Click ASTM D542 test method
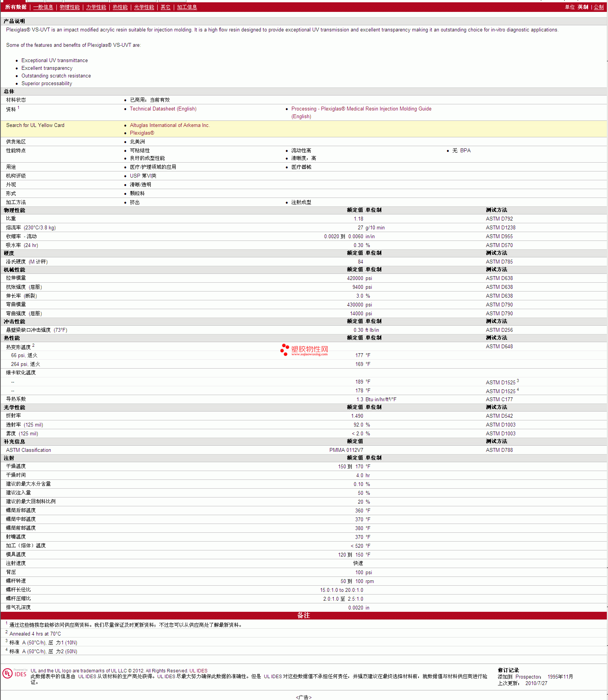This screenshot has height=700, width=608. (x=499, y=416)
